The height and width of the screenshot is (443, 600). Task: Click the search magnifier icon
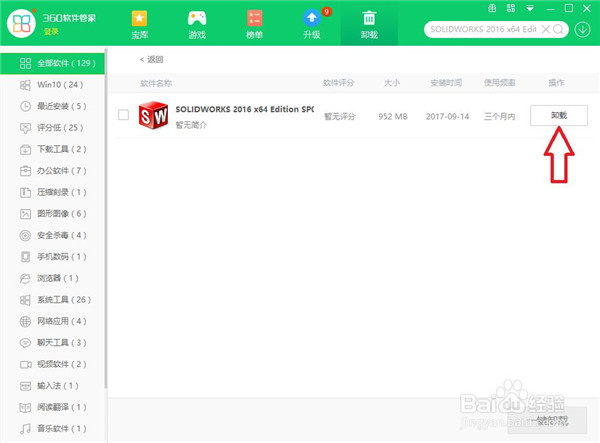pos(558,29)
